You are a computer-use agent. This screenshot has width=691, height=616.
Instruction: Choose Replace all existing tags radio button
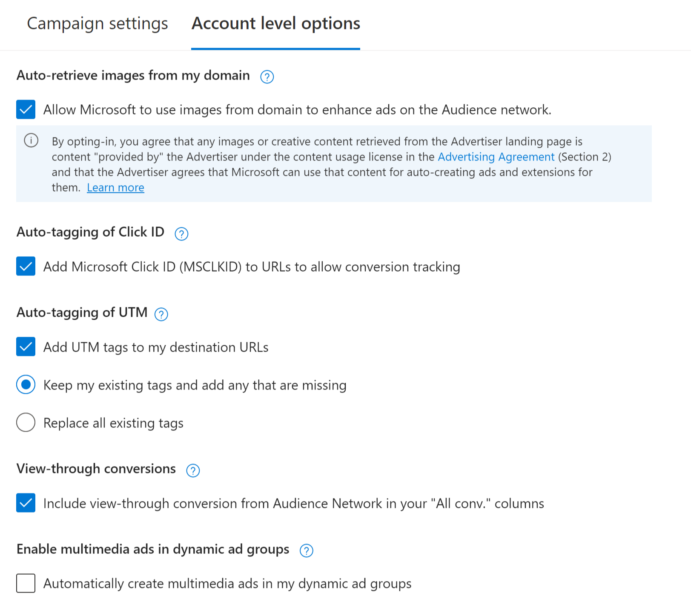point(26,422)
